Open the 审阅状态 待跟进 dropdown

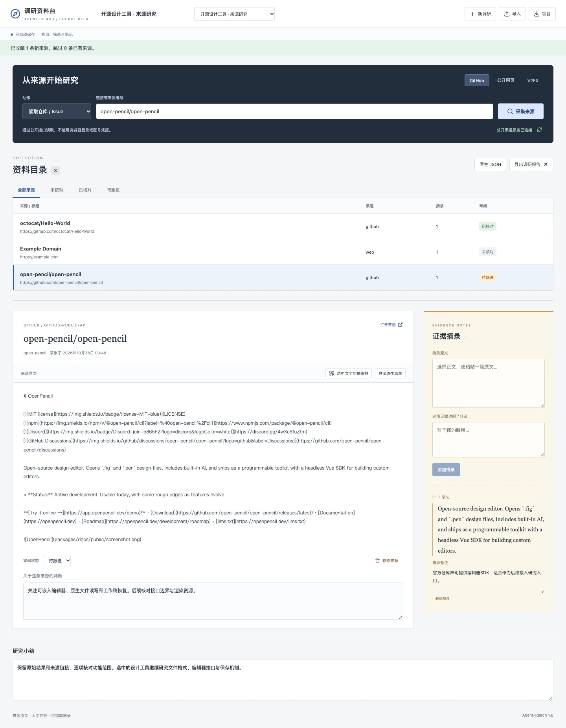pos(57,561)
